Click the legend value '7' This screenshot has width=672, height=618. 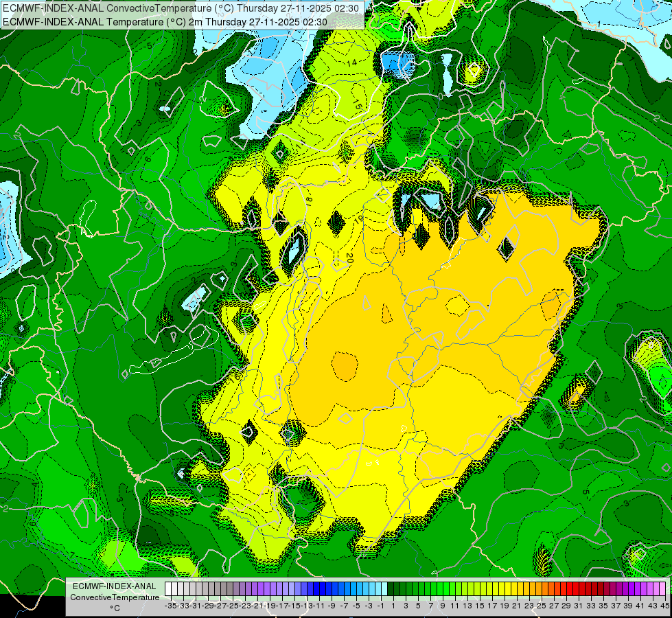tap(430, 606)
